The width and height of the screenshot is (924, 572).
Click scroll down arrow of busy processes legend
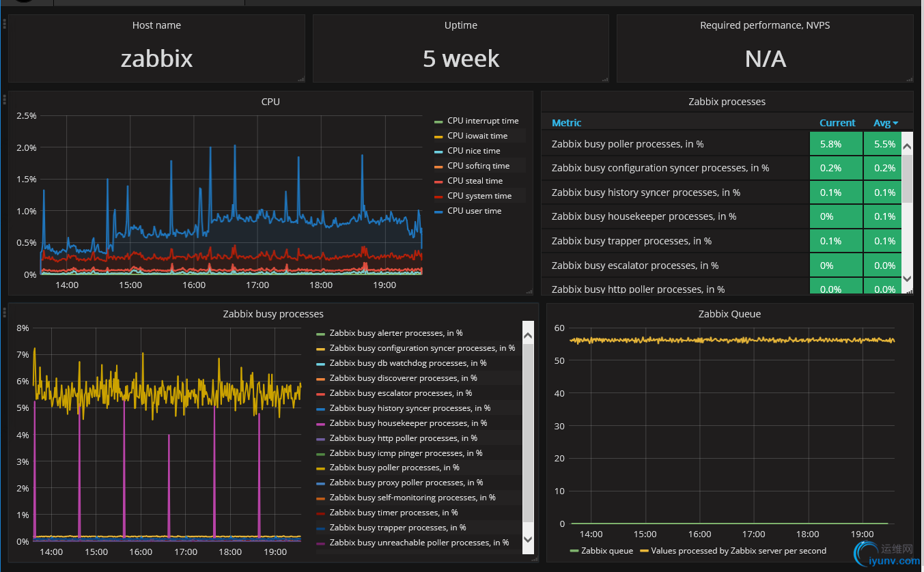528,539
